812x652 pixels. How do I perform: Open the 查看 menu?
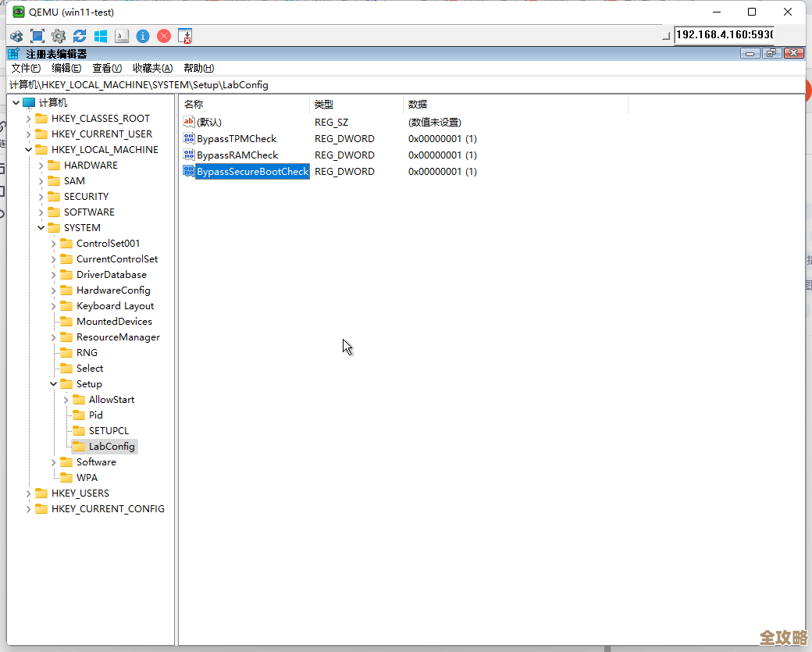tap(106, 68)
